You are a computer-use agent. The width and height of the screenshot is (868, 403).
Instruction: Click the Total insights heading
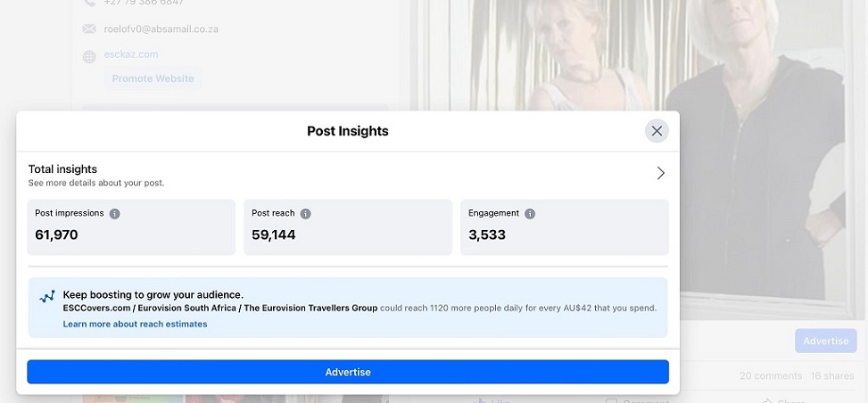62,169
